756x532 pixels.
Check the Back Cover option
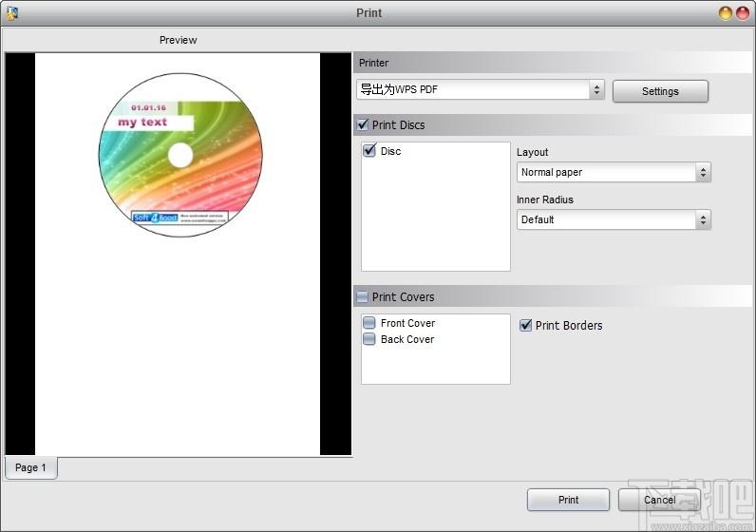coord(369,338)
